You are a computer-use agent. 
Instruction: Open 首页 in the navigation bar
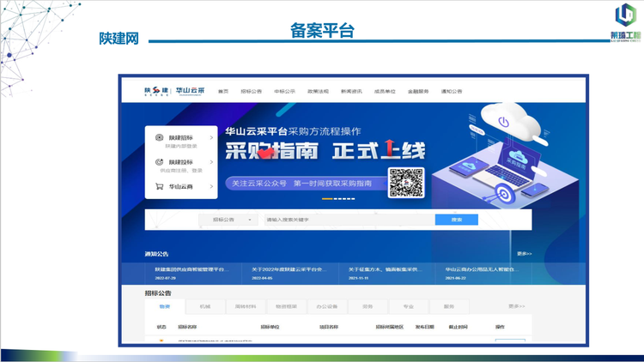pyautogui.click(x=223, y=92)
